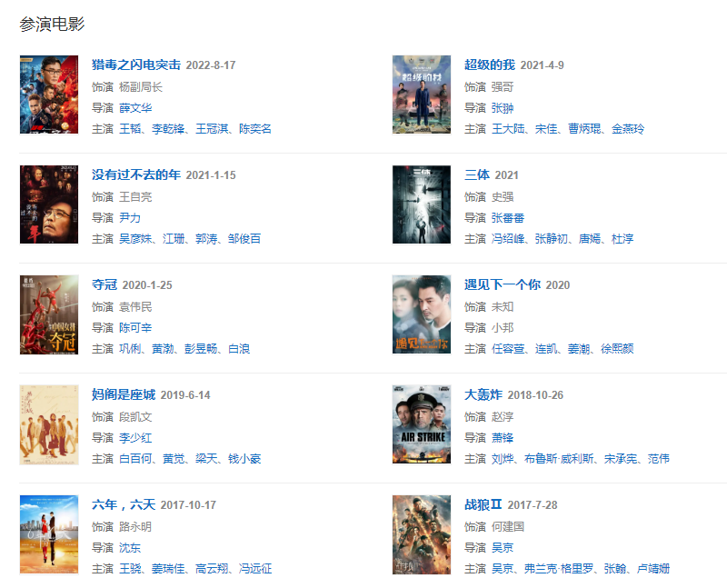Open the 夺冠 poster thumbnail

coord(49,314)
